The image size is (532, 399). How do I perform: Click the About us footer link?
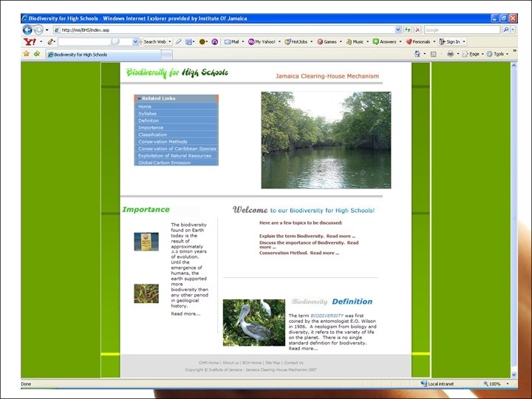pyautogui.click(x=231, y=363)
